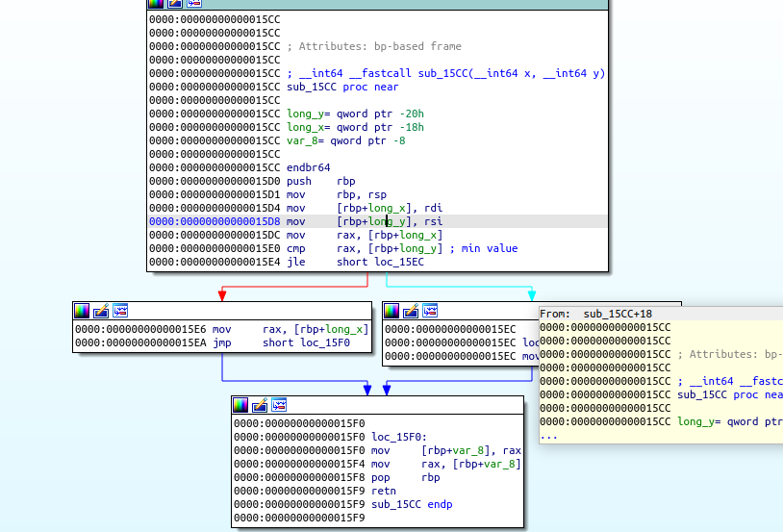Click the pencil icon on the loc_15F0 block
The image size is (783, 532).
point(260,404)
